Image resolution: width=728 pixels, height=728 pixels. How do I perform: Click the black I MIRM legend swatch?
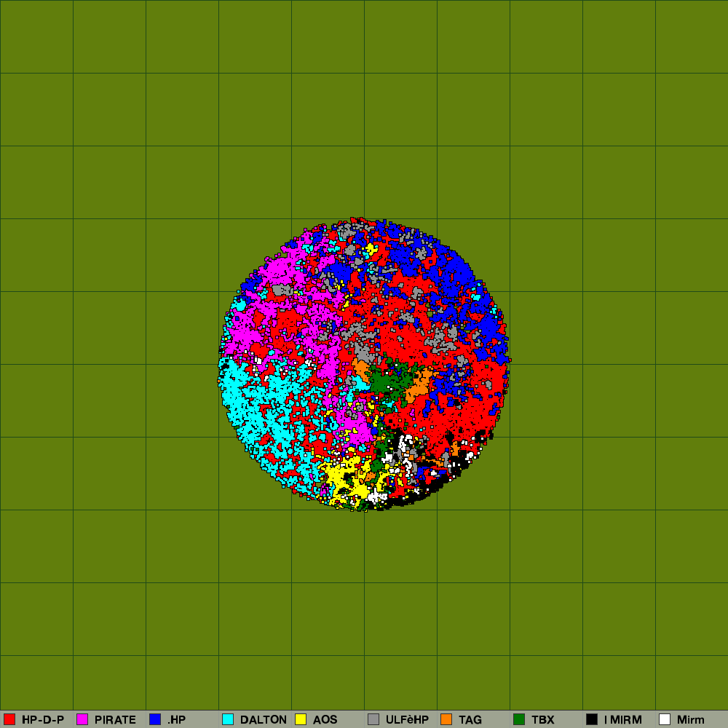[592, 719]
